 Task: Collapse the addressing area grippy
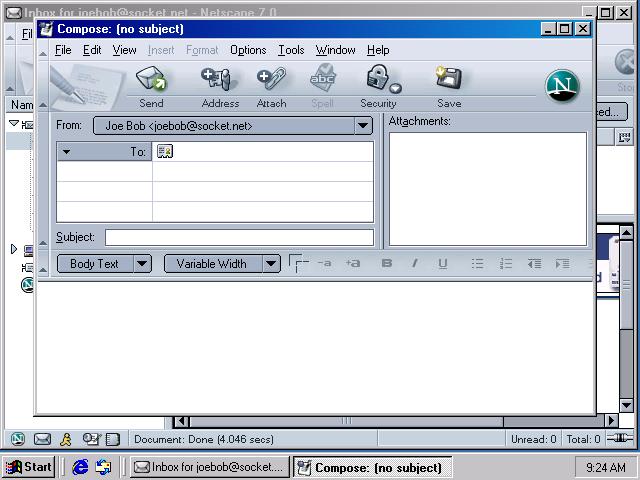tap(43, 182)
